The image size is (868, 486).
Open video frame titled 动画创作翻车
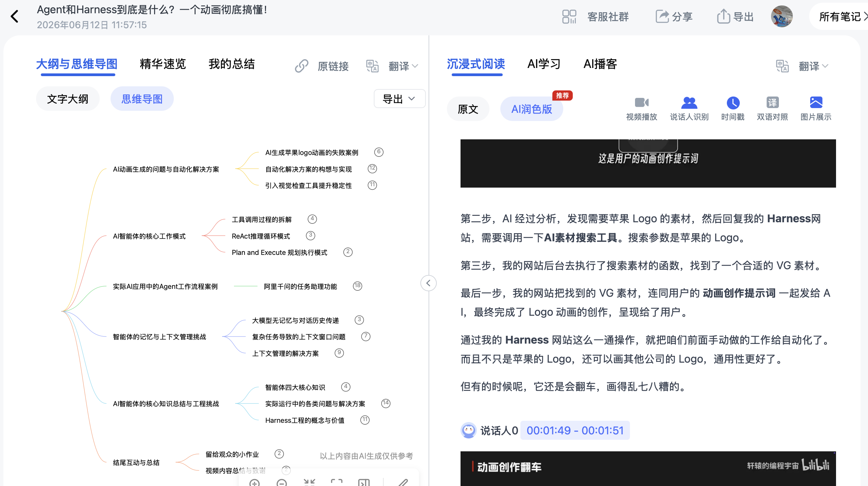[648, 468]
